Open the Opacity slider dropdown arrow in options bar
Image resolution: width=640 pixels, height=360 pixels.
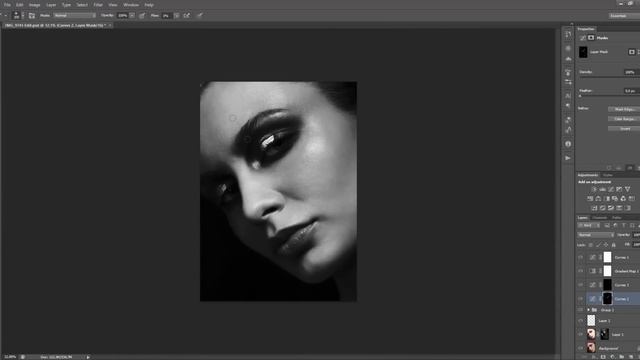point(132,16)
